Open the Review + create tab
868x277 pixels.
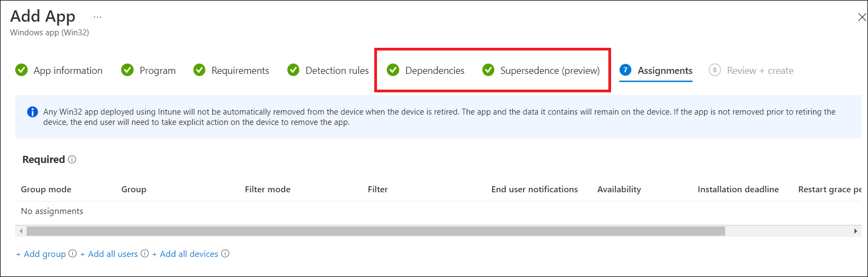[760, 71]
